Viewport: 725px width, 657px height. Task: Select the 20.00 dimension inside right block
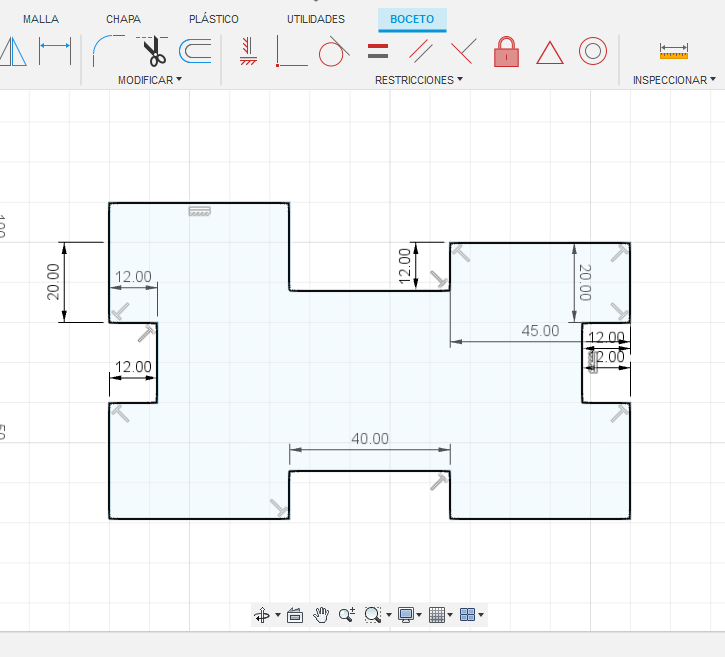pos(585,282)
